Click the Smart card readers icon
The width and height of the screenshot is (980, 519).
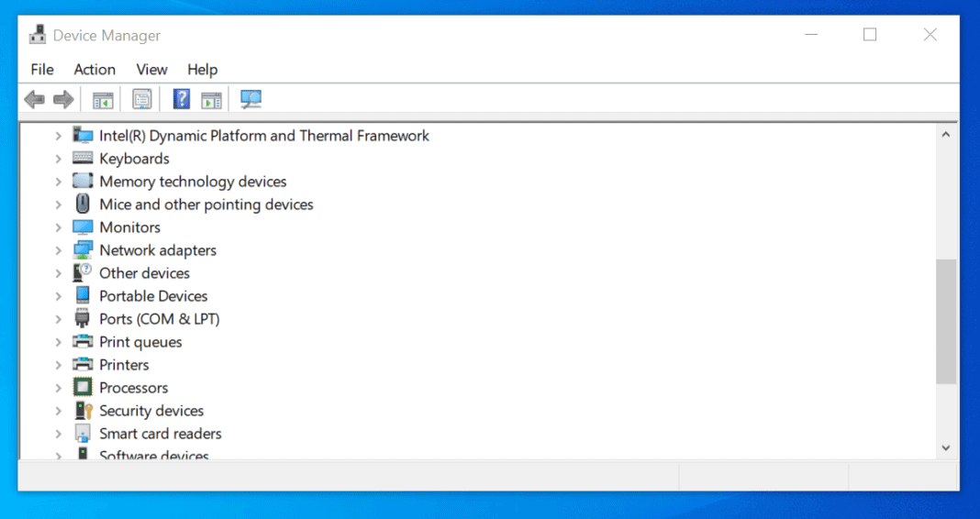click(x=83, y=433)
